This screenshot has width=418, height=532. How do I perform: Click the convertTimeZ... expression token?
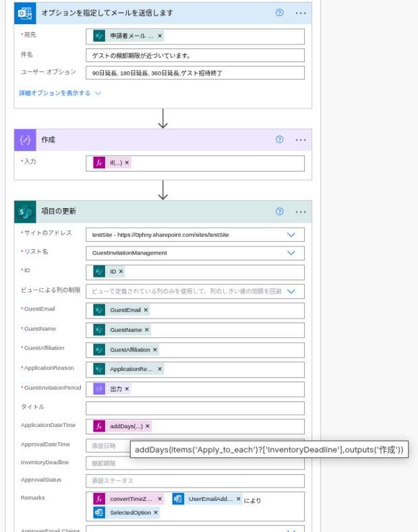[x=128, y=499]
